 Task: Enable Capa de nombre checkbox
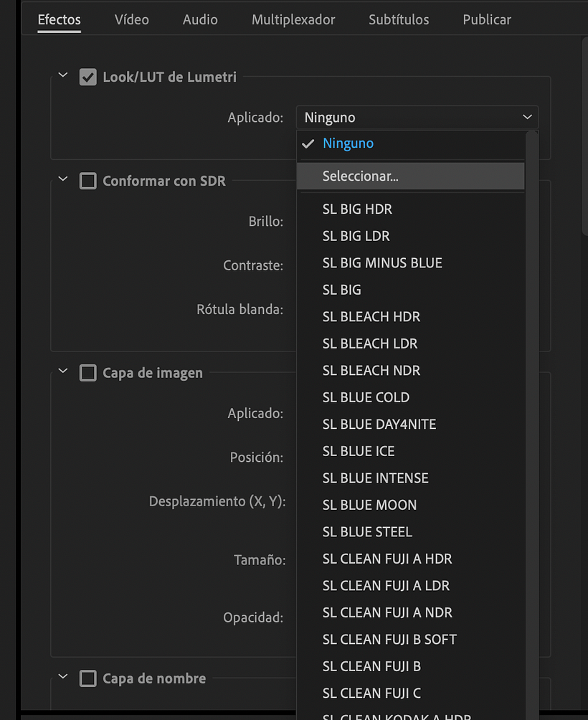click(x=87, y=678)
